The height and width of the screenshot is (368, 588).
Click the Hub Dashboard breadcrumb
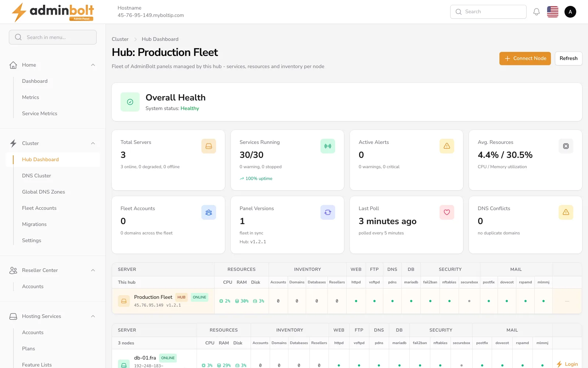[x=160, y=39]
